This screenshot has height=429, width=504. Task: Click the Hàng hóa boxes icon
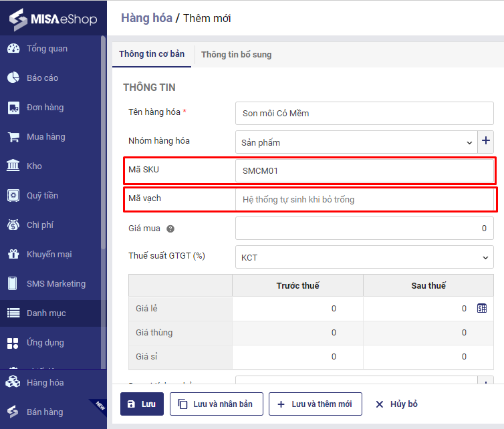point(13,382)
